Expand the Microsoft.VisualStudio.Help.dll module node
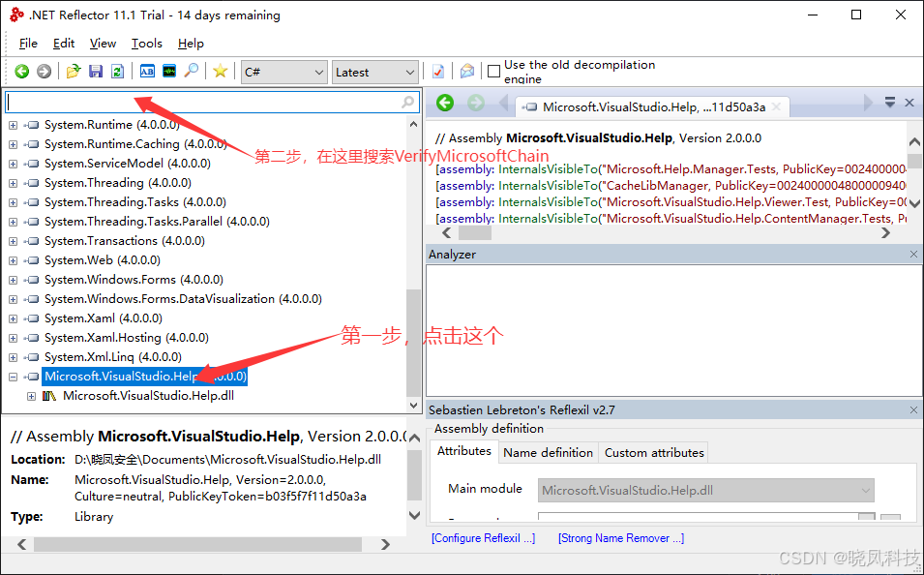The width and height of the screenshot is (924, 575). point(31,396)
